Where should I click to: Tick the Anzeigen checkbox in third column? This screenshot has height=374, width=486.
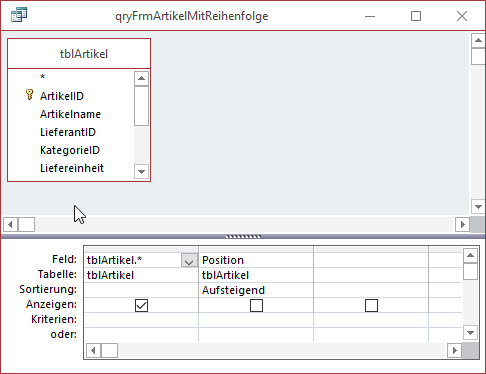point(371,305)
